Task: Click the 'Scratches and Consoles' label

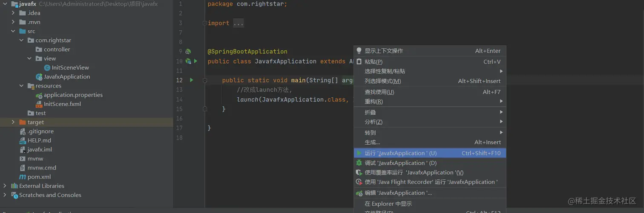Action: click(50, 195)
